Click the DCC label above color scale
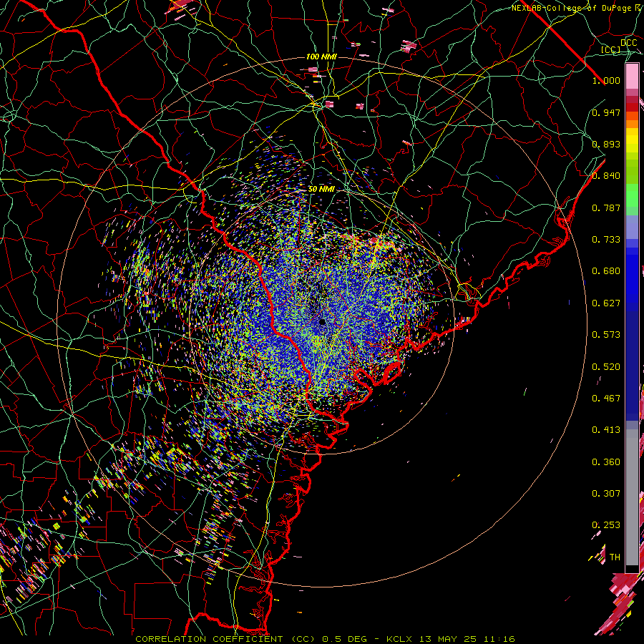644x644 pixels. coord(628,43)
